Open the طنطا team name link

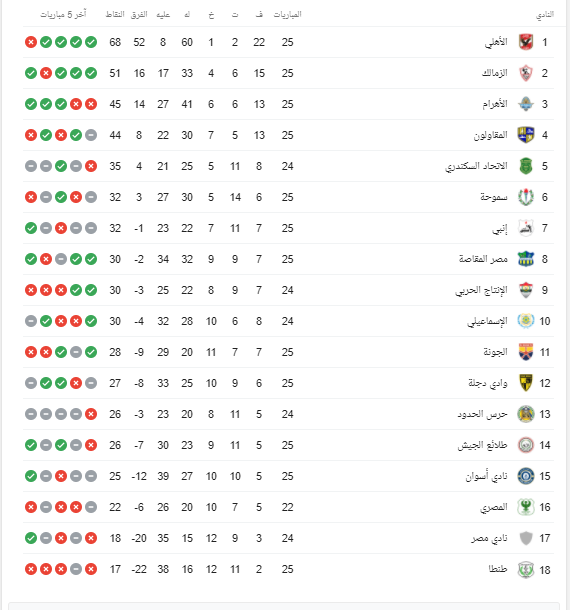tap(498, 569)
